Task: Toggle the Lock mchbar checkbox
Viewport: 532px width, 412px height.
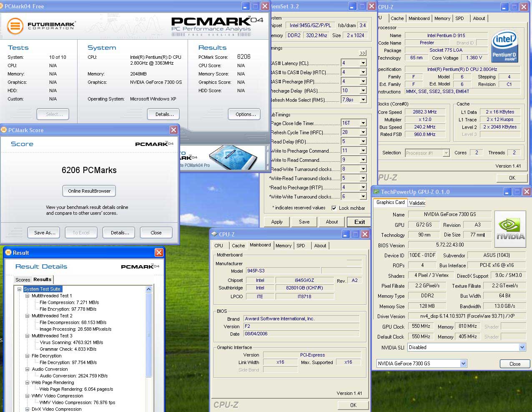Action: [334, 208]
